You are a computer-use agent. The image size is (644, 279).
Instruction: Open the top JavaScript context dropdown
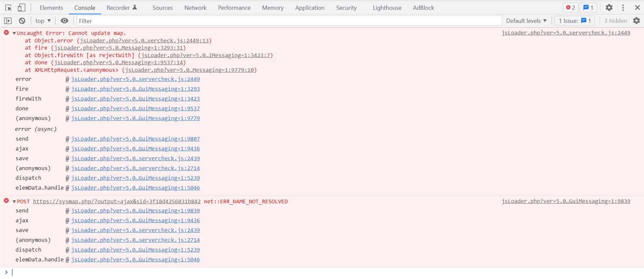click(x=43, y=21)
